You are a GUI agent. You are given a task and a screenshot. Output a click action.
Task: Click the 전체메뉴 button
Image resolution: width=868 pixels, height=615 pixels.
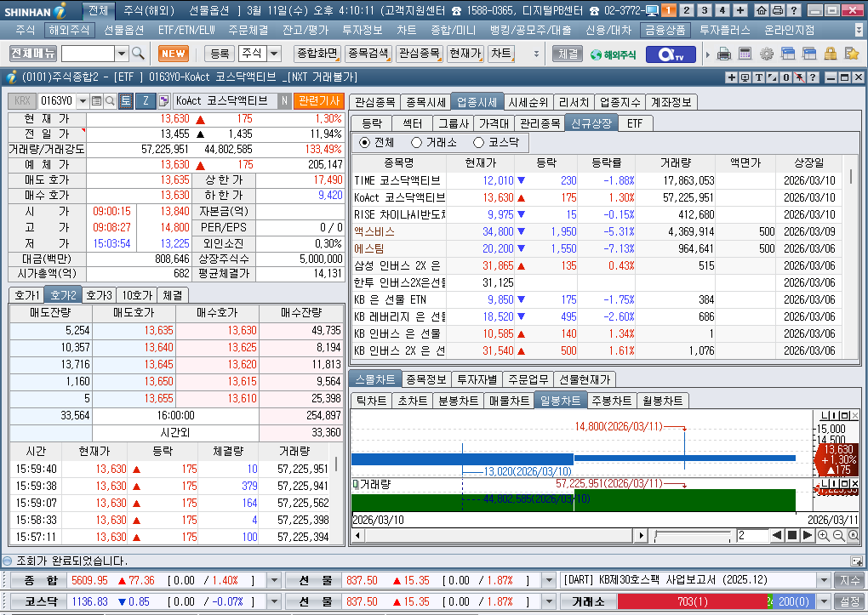pyautogui.click(x=33, y=53)
